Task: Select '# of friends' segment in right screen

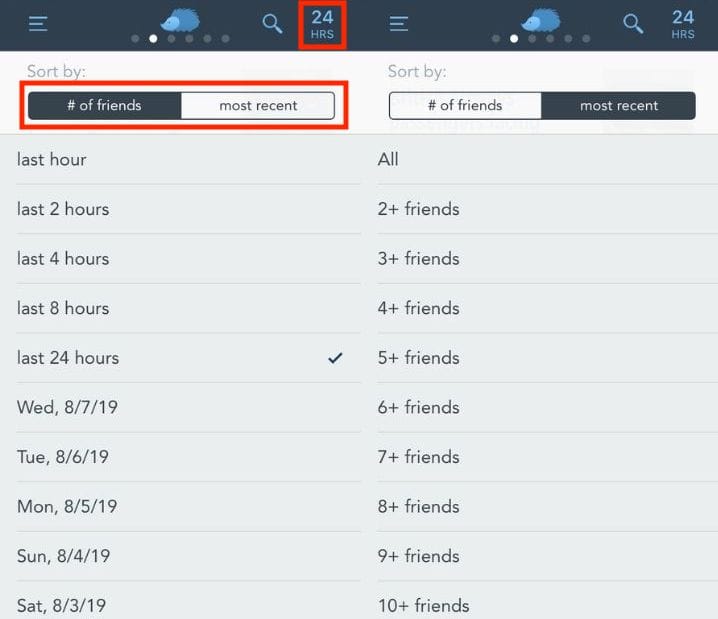Action: pos(465,106)
